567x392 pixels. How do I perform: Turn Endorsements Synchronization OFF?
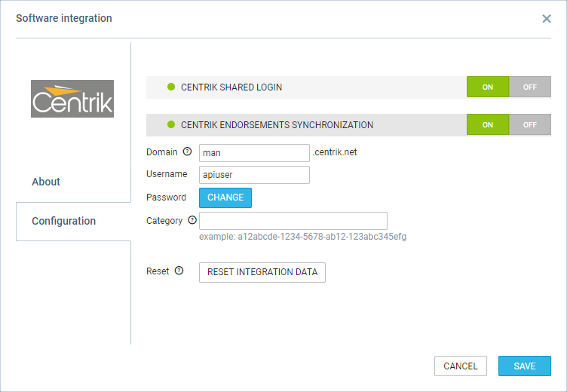pos(530,124)
